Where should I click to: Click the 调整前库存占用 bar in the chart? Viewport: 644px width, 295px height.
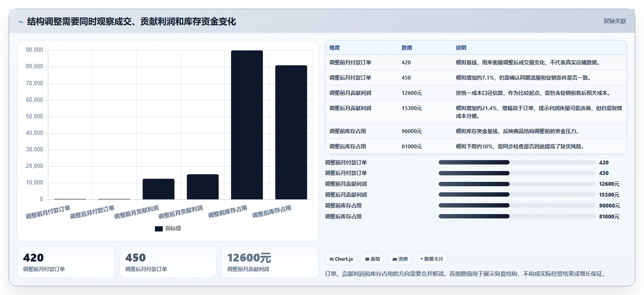(x=247, y=125)
